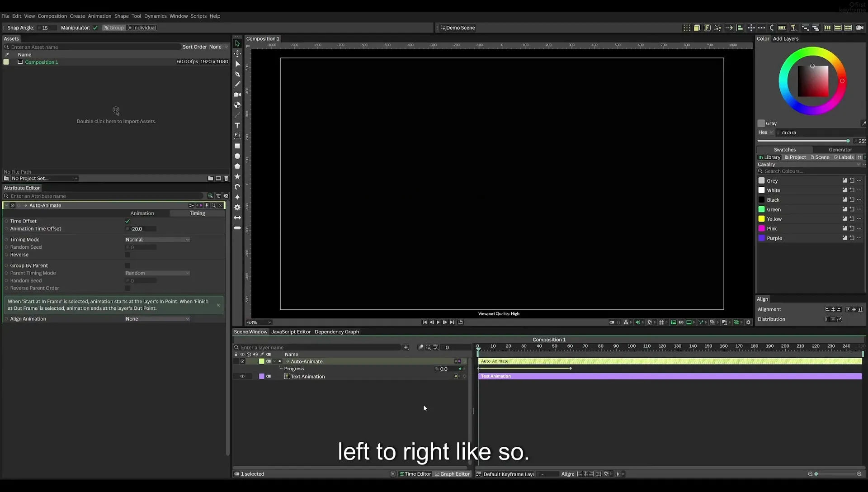Open the Align Animation dropdown
The height and width of the screenshot is (492, 868).
157,319
